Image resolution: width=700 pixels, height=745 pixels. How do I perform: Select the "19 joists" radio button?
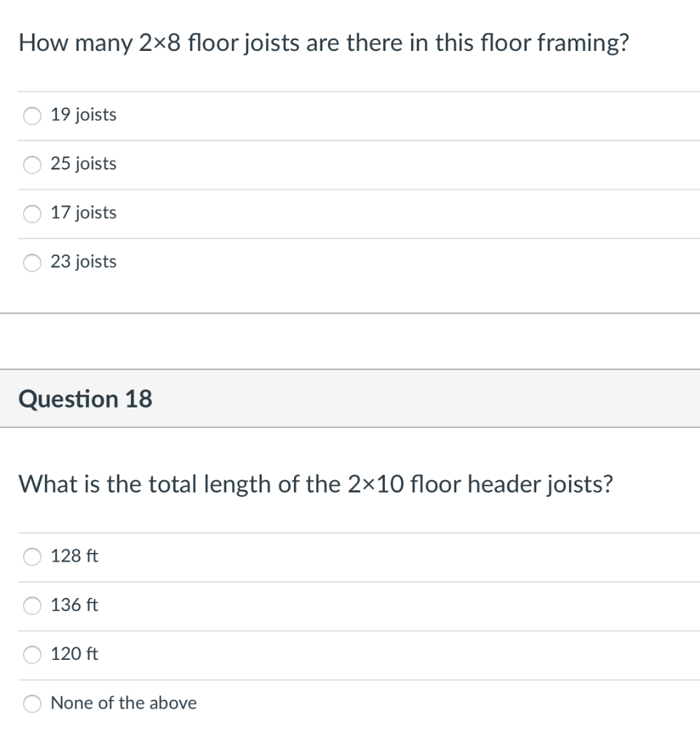pyautogui.click(x=32, y=115)
